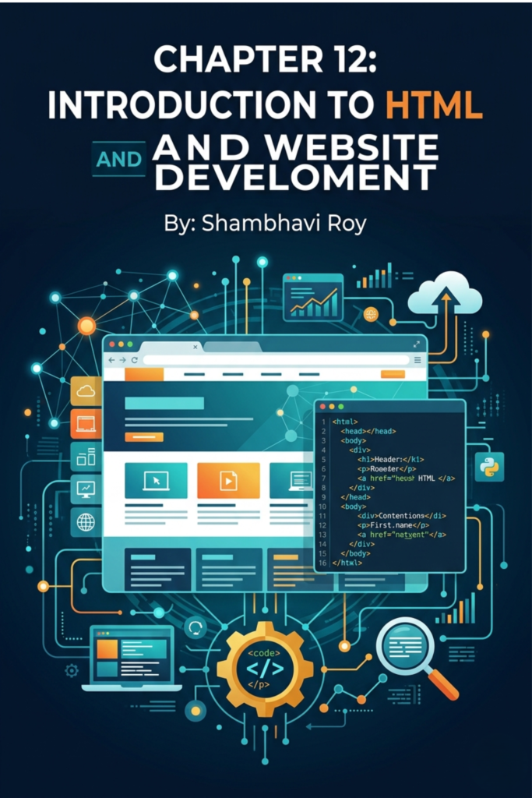Open the laptop cursor card
Image resolution: width=532 pixels, height=798 pixels.
pyautogui.click(x=156, y=480)
